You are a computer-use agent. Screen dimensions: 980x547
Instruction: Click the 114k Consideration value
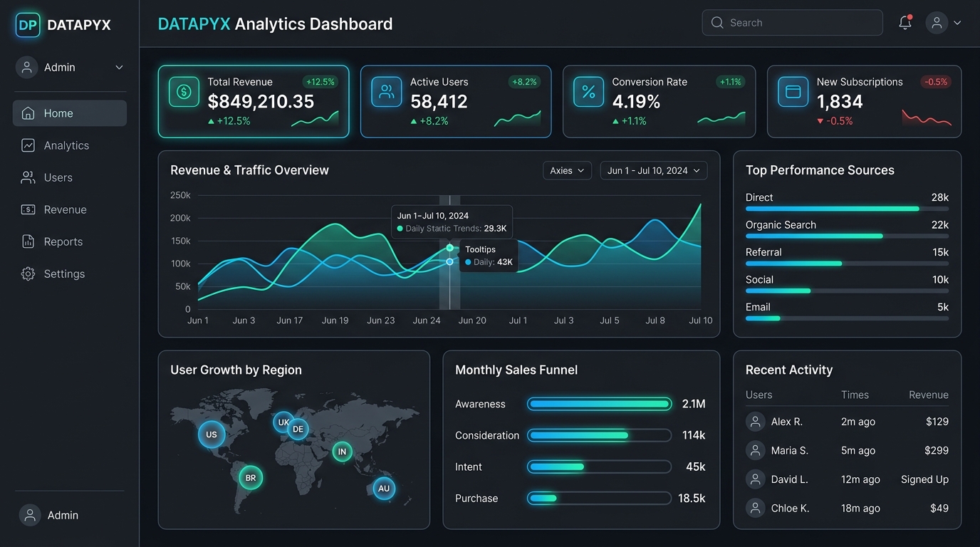click(694, 435)
